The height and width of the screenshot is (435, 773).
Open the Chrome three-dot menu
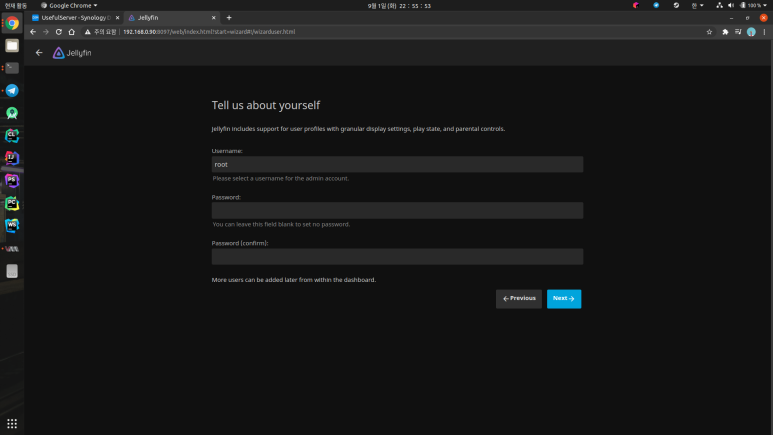coord(764,32)
